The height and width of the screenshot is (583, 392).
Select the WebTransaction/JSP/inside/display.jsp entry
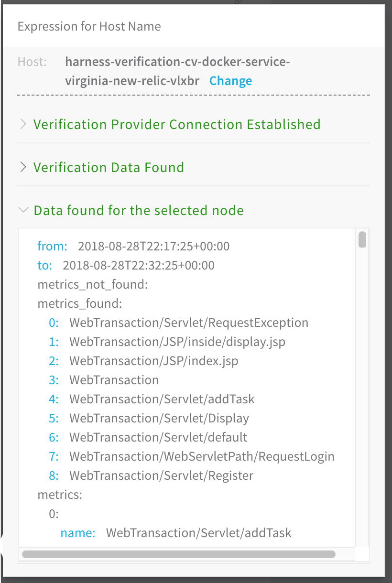click(177, 342)
